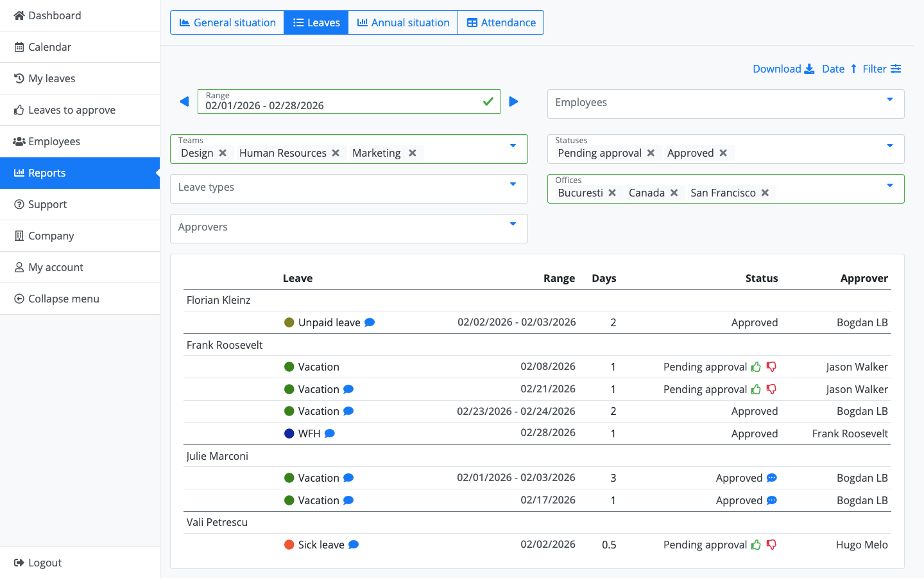Toggle date sort order arrow
Image resolution: width=924 pixels, height=578 pixels.
(853, 69)
